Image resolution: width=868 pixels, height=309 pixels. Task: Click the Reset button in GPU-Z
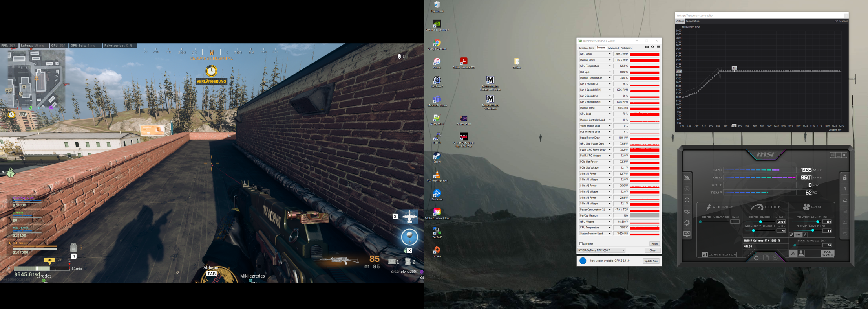click(x=654, y=244)
